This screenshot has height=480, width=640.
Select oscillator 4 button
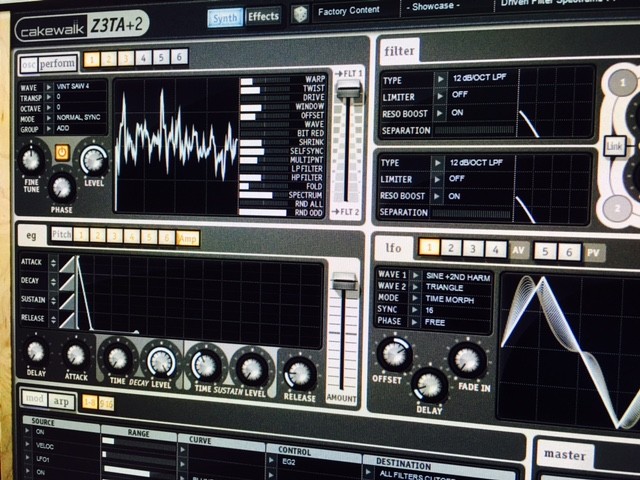144,58
